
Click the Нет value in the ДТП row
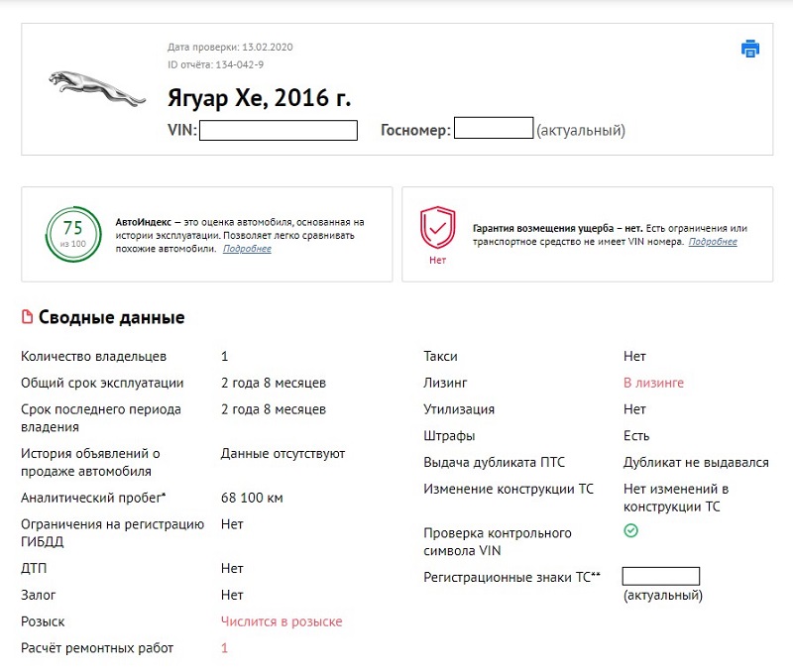pos(232,568)
